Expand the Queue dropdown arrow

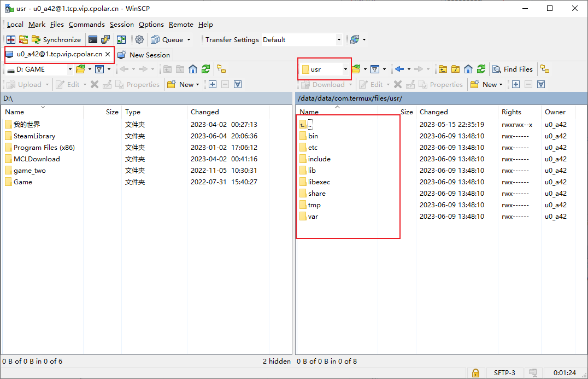click(189, 39)
